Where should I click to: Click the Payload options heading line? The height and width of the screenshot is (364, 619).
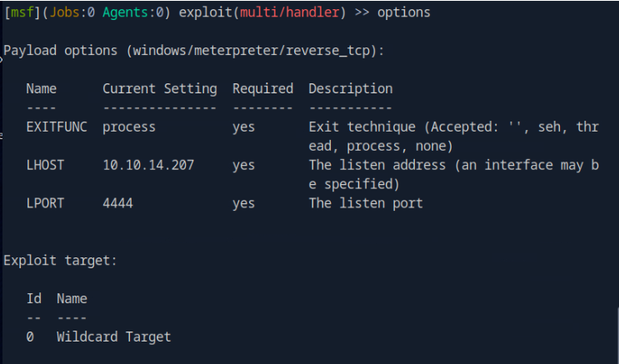click(193, 51)
